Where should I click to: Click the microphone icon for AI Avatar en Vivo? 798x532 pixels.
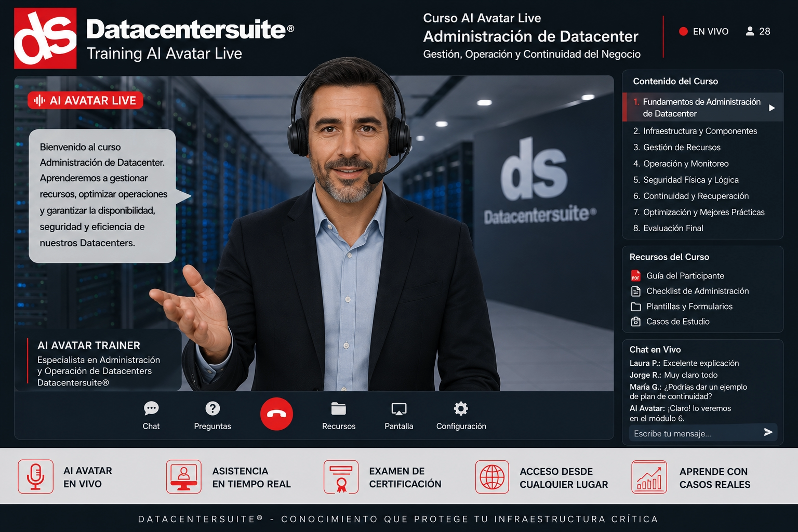[x=35, y=476]
